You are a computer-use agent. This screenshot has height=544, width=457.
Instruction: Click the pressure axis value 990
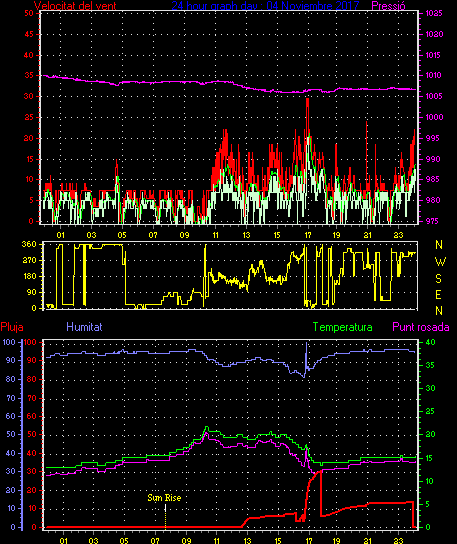click(x=433, y=159)
